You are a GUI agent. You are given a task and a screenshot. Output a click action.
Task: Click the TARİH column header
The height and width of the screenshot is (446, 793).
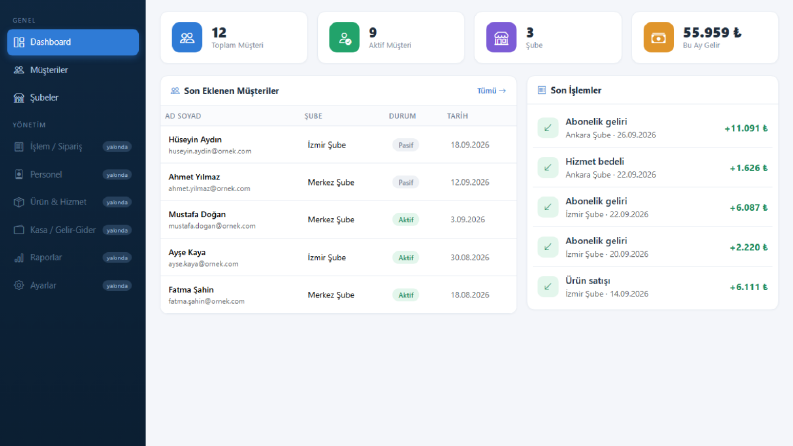coord(457,116)
